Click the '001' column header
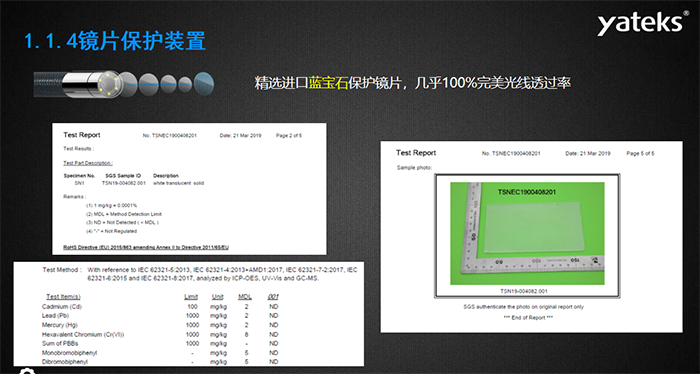700x374 pixels. pos(273,297)
